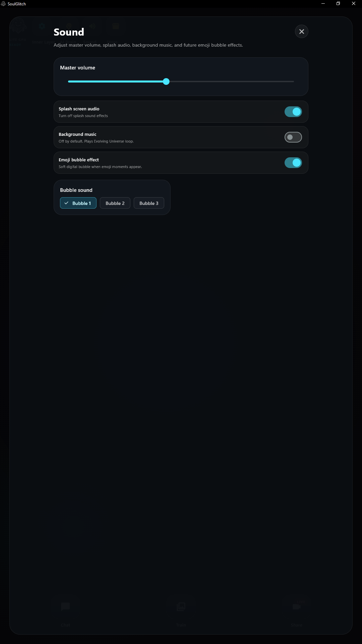The width and height of the screenshot is (362, 644).
Task: Pick the Bubble 3 sound
Action: (149, 203)
